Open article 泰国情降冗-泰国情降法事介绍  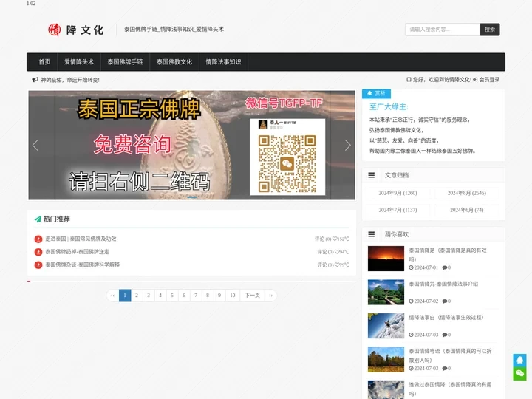tap(443, 284)
